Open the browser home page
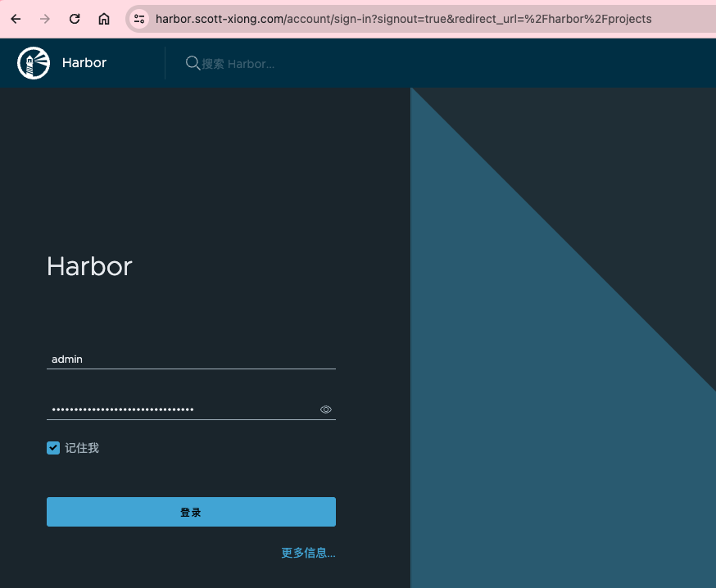The width and height of the screenshot is (716, 588). tap(104, 19)
